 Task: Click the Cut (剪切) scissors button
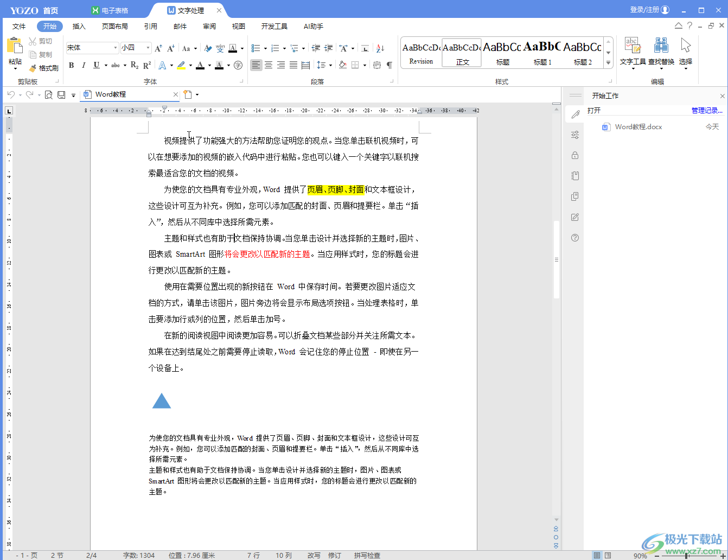[x=40, y=41]
